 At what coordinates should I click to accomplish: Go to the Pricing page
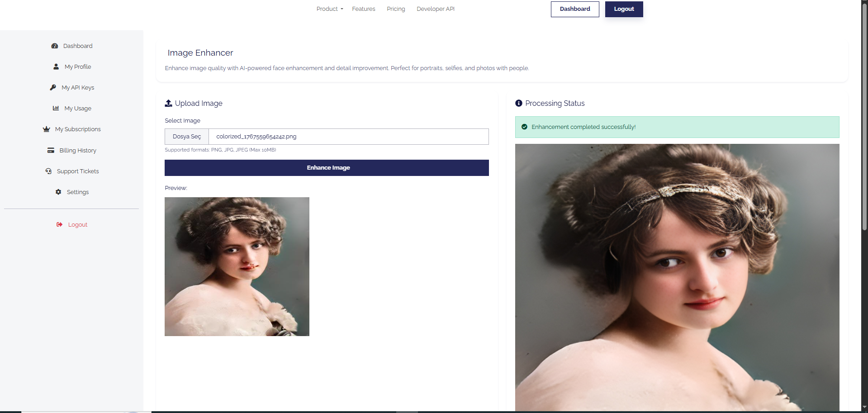pyautogui.click(x=396, y=9)
